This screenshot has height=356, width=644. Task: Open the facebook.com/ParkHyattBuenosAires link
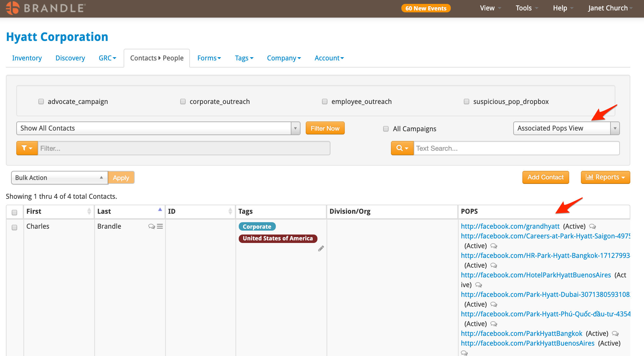pos(528,343)
